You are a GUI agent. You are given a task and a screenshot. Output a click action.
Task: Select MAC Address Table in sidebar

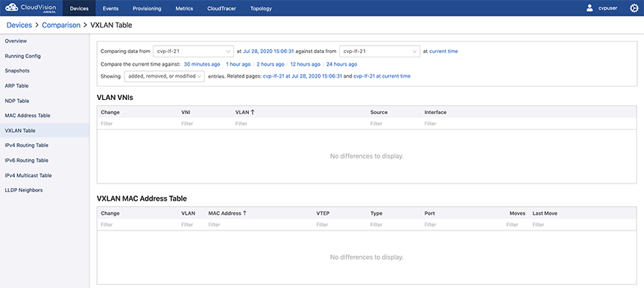[28, 116]
